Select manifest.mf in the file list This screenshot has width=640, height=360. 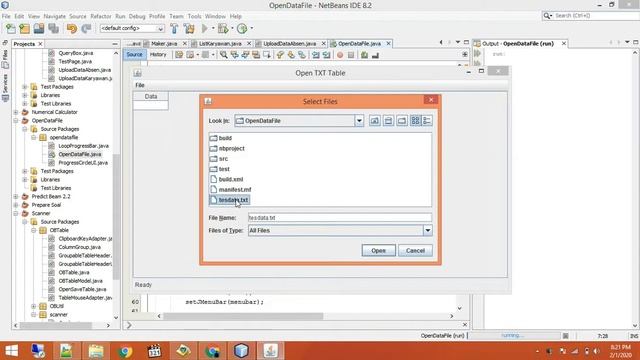point(230,189)
